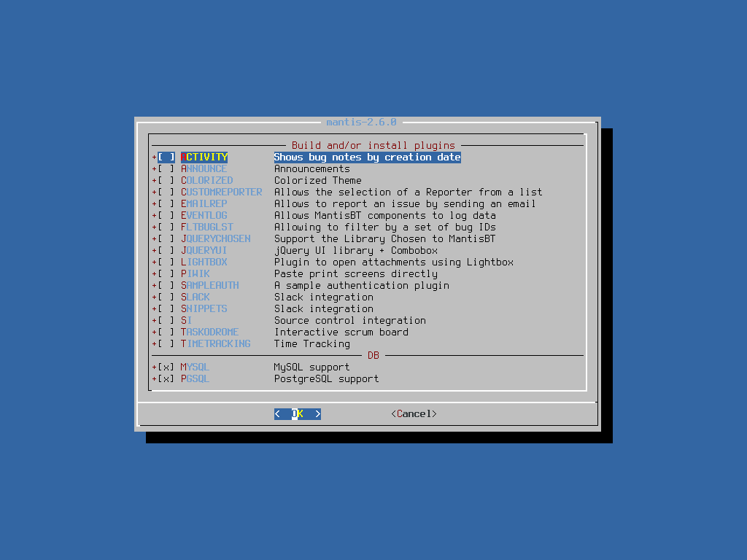Uncheck the PGSQL support checkbox
This screenshot has height=560, width=747.
coord(166,379)
